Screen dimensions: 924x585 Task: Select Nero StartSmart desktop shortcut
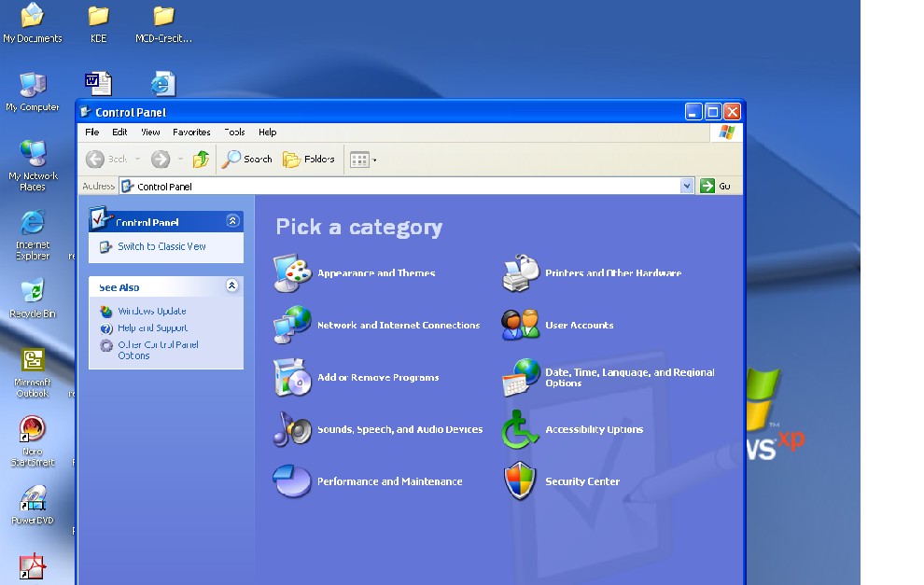tap(33, 440)
